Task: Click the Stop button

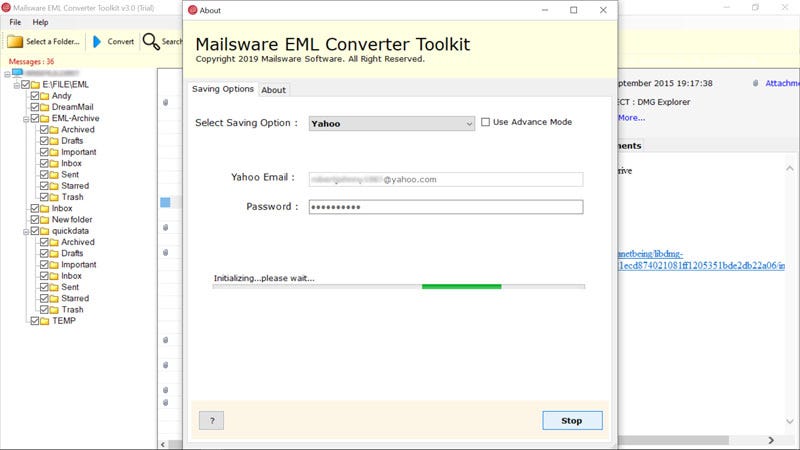Action: coord(572,420)
